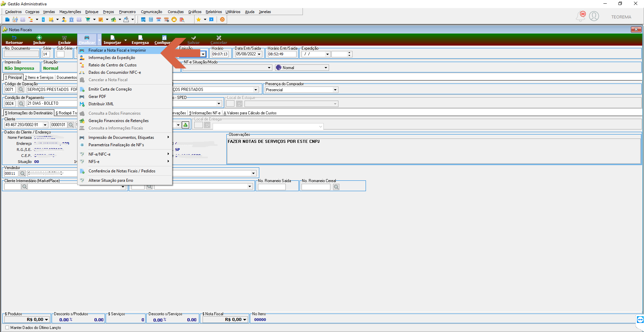This screenshot has width=644, height=332.
Task: Click search magnifier beside Condição de Pagamento 0024
Action: (x=21, y=104)
